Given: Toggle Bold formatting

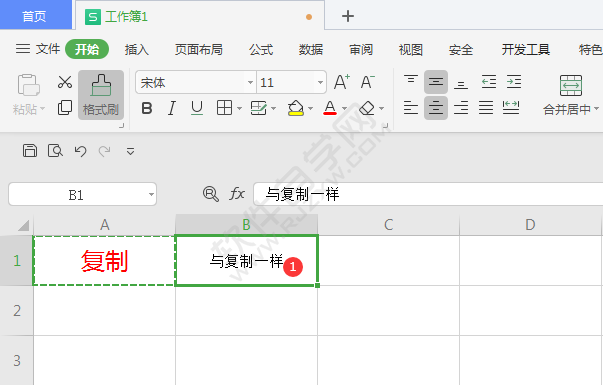Looking at the screenshot, I should 147,108.
